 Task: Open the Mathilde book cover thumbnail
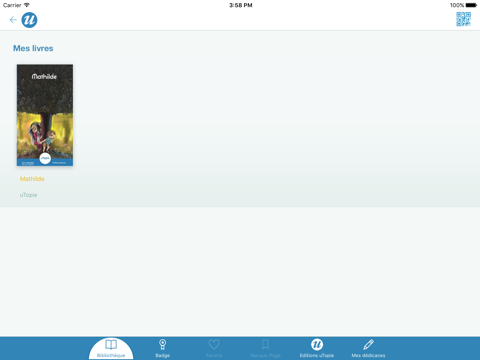tap(45, 115)
